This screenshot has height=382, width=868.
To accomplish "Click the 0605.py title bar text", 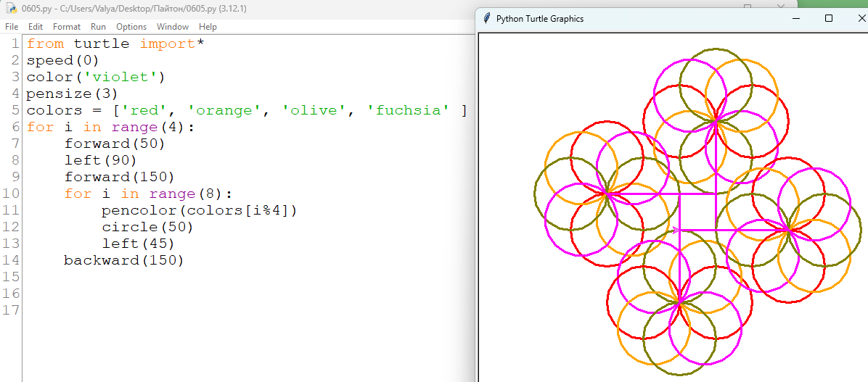I will click(x=135, y=8).
